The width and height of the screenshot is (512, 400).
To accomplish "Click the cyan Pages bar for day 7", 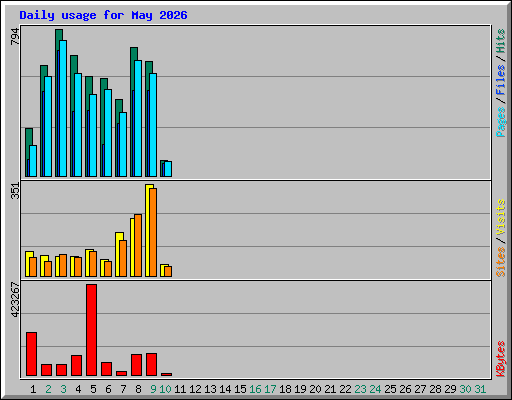I will point(123,144).
